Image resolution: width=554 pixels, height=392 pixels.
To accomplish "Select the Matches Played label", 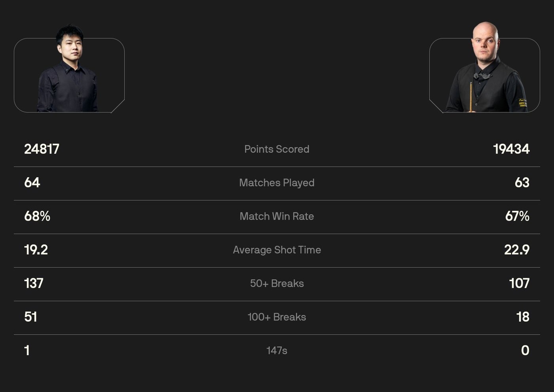I will click(x=277, y=183).
